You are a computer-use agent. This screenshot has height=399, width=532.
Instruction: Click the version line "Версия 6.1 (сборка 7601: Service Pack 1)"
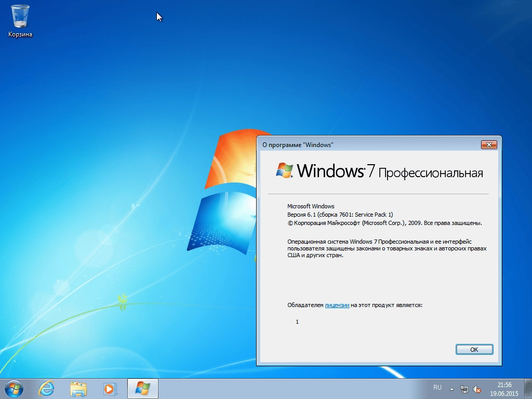click(340, 215)
